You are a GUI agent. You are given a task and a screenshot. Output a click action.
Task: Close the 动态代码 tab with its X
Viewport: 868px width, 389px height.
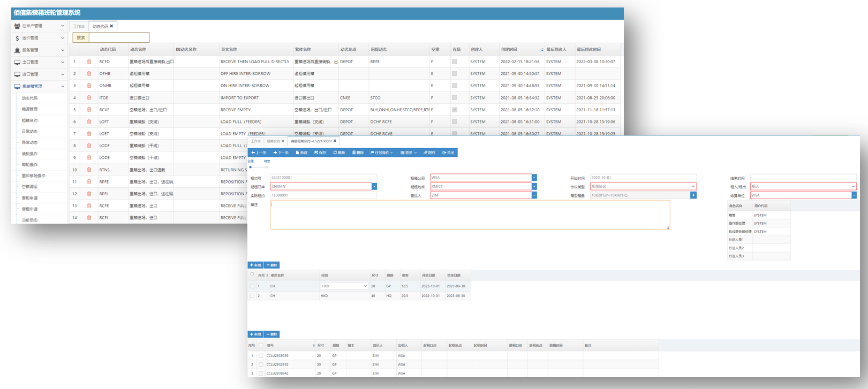click(x=111, y=26)
